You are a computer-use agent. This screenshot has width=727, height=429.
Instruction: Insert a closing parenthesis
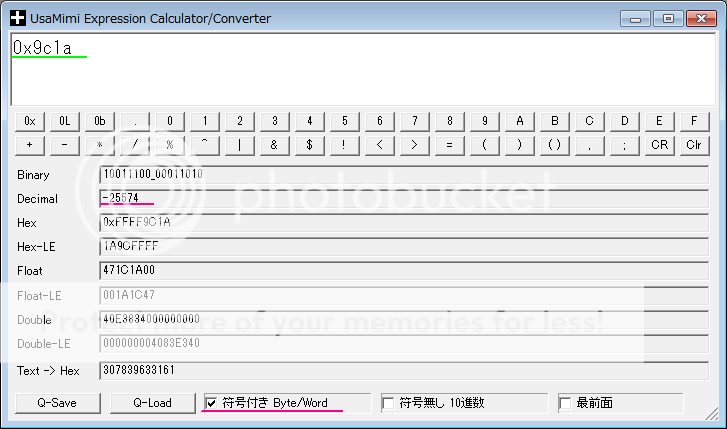(x=520, y=145)
